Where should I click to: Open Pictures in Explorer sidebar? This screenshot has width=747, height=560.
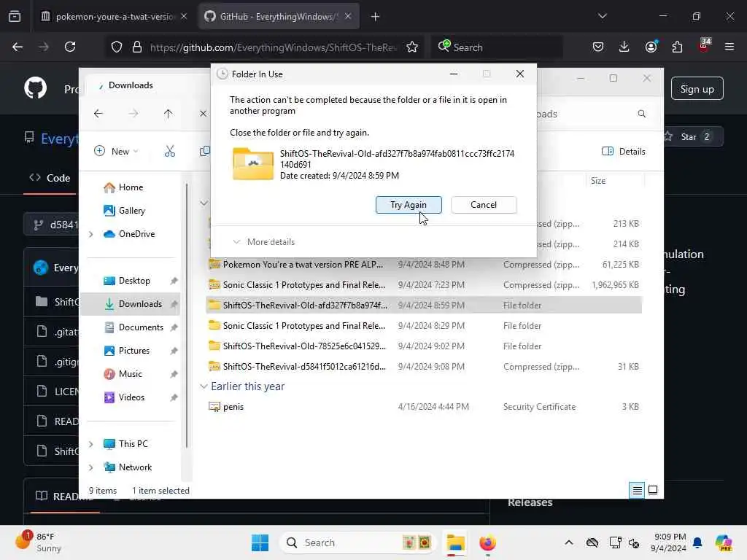(x=127, y=351)
